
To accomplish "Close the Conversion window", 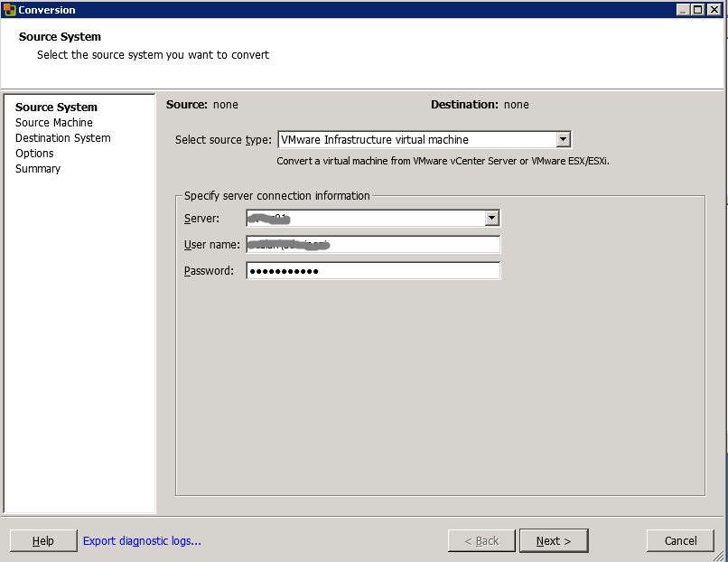I will pos(714,10).
